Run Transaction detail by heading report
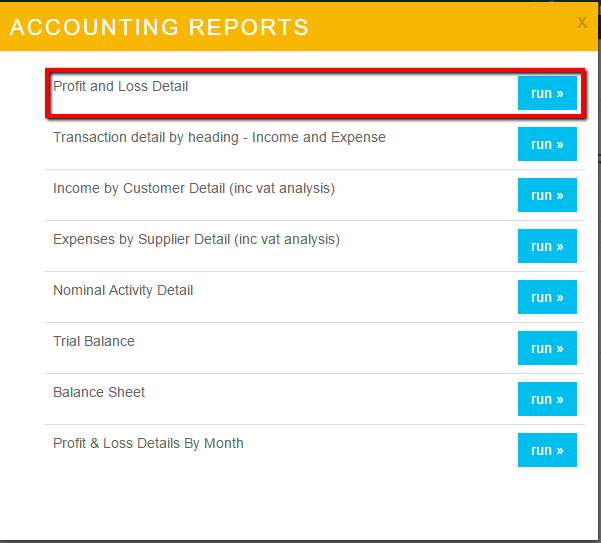601x543 pixels. [x=547, y=144]
